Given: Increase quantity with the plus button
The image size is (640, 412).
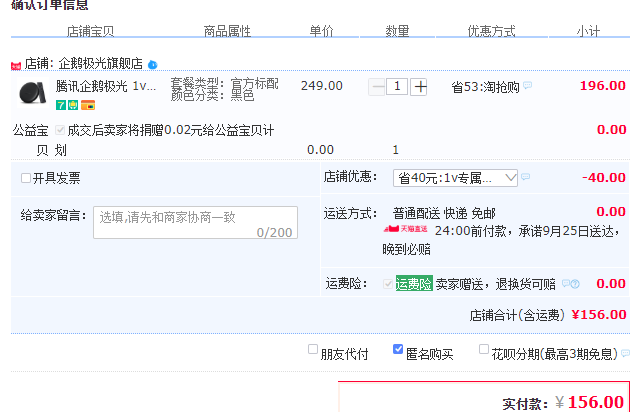Looking at the screenshot, I should (x=419, y=87).
